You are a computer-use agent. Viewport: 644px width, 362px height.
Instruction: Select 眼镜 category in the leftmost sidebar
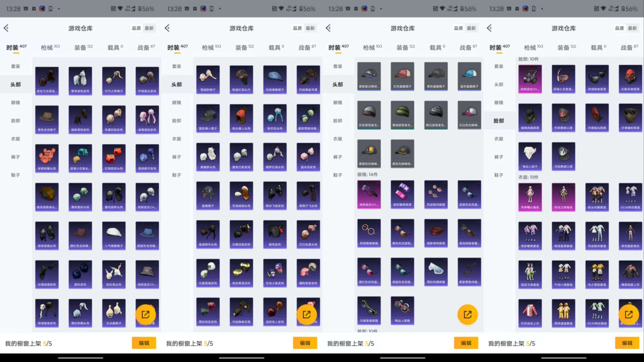pos(16,102)
